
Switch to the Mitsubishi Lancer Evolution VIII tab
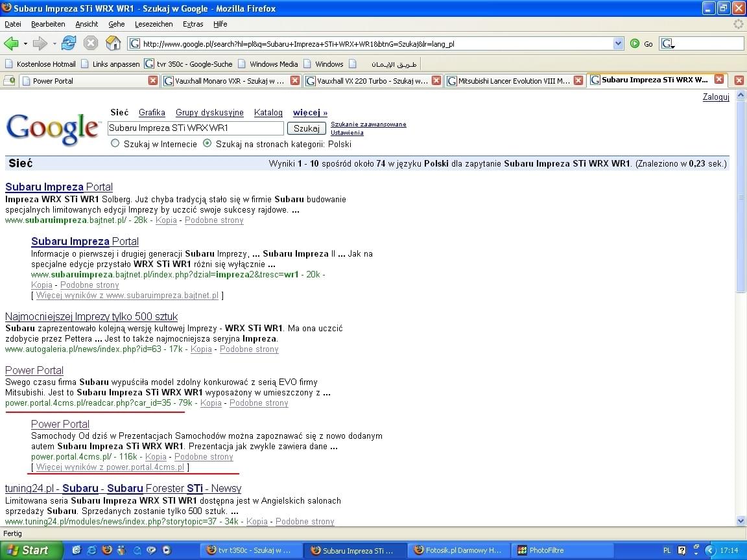point(509,81)
